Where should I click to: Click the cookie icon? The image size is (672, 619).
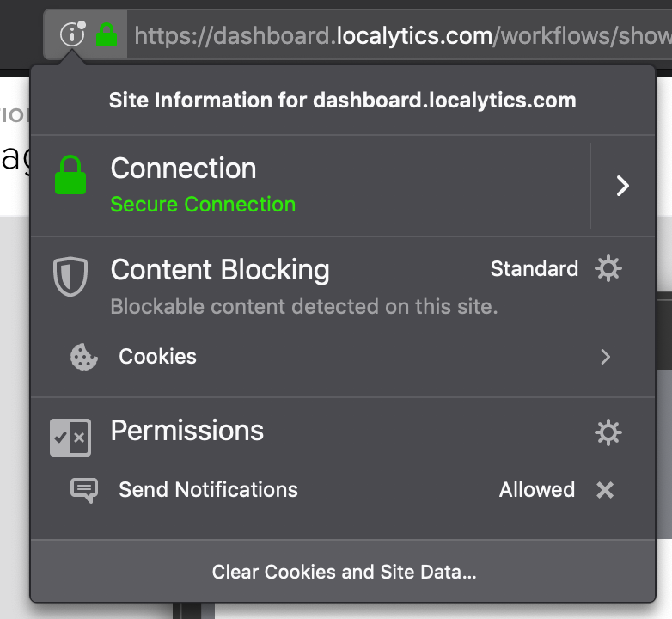click(83, 357)
